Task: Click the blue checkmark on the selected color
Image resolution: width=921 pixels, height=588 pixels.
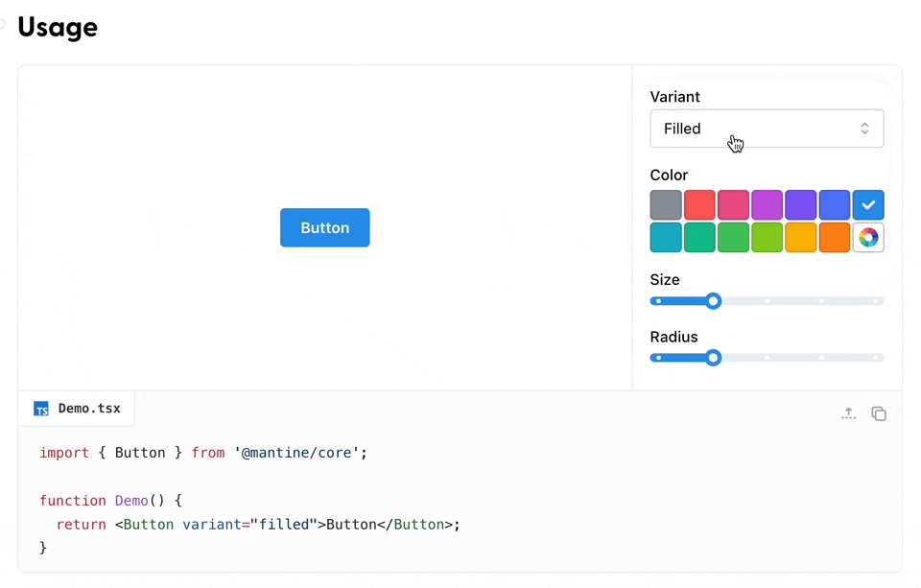Action: click(x=868, y=204)
